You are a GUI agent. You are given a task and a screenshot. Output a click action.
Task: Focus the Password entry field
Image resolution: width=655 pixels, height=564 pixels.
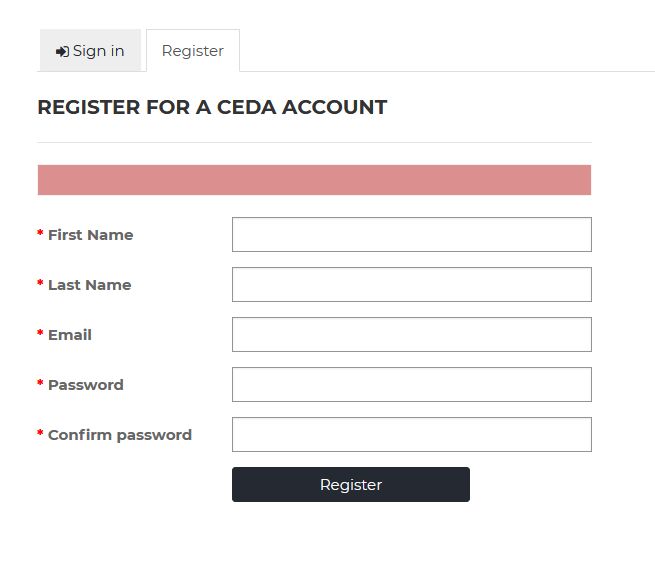point(411,385)
